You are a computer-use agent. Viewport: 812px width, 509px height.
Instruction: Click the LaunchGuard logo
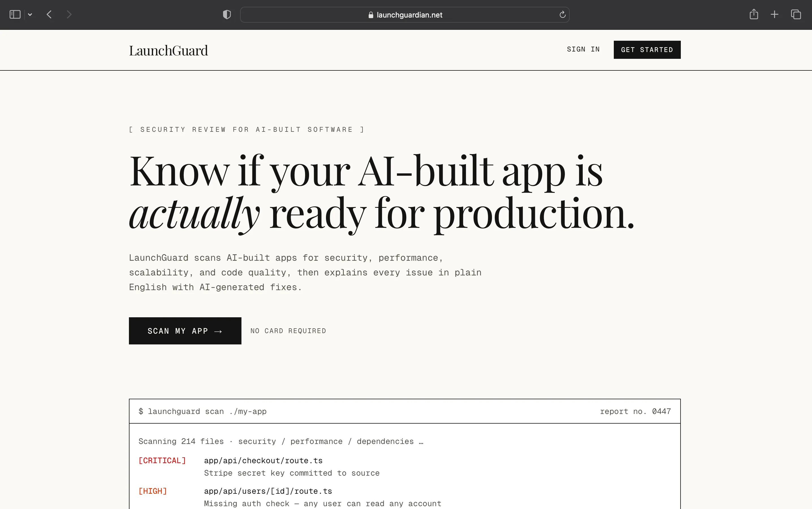[168, 51]
